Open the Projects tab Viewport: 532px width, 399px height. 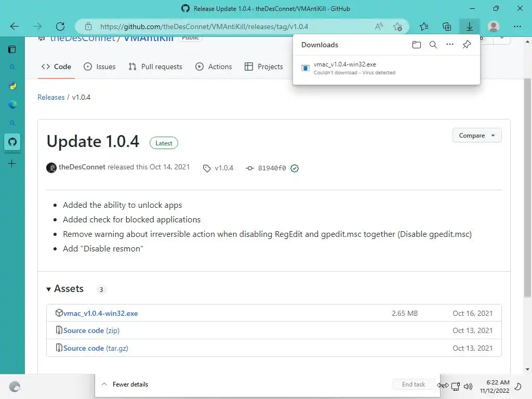point(263,66)
